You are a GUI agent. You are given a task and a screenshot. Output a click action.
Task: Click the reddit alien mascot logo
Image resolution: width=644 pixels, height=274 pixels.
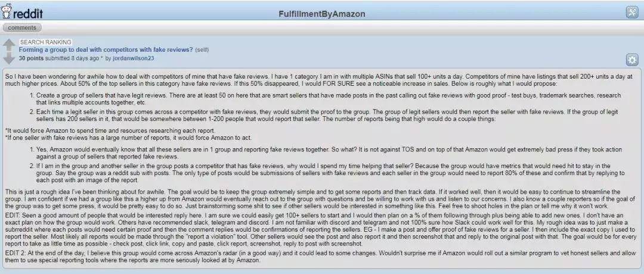tap(6, 11)
